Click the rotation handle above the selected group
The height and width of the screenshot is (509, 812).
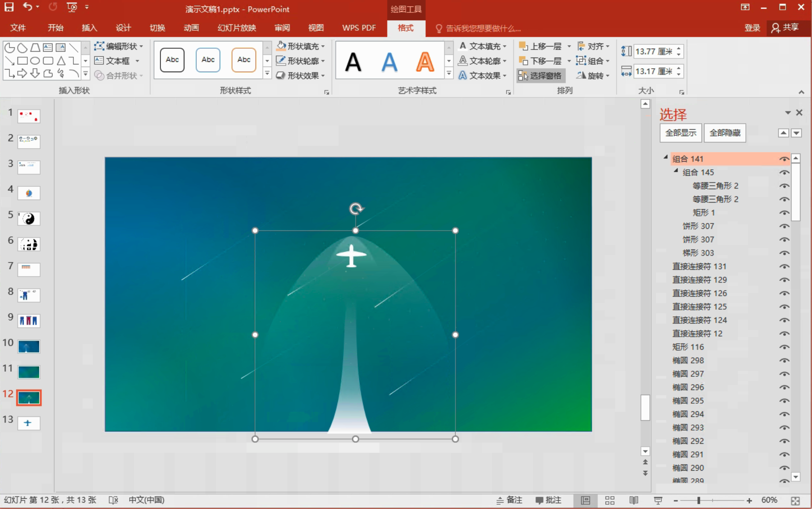[356, 208]
